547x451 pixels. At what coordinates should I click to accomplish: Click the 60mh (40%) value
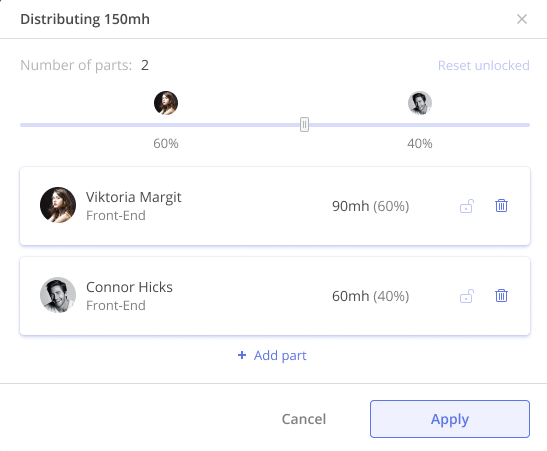pyautogui.click(x=370, y=296)
